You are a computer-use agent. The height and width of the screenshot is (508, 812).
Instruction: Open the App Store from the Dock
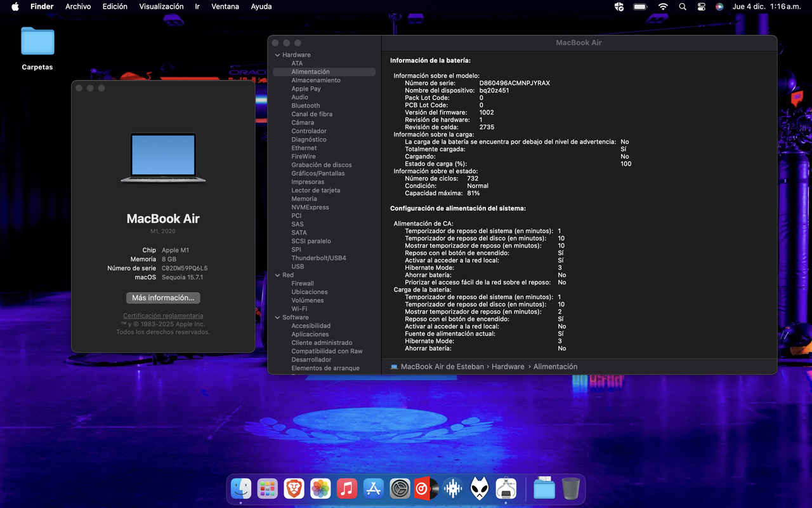tap(373, 488)
